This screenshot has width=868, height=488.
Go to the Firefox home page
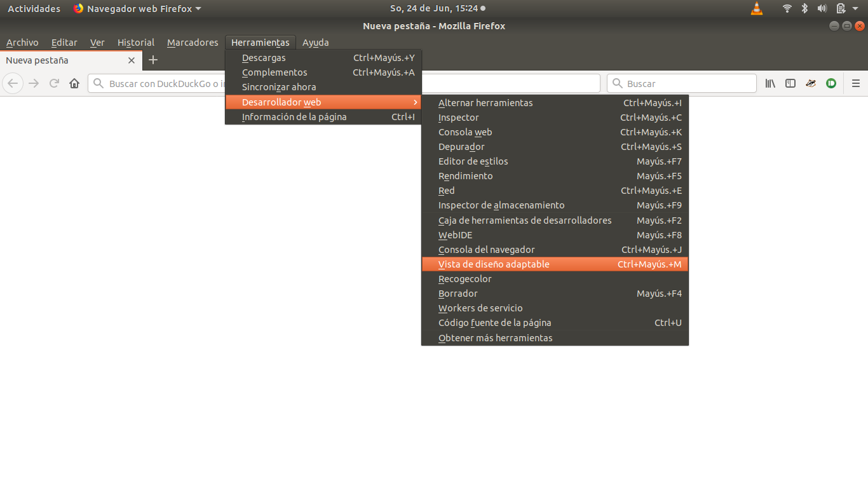pos(74,83)
